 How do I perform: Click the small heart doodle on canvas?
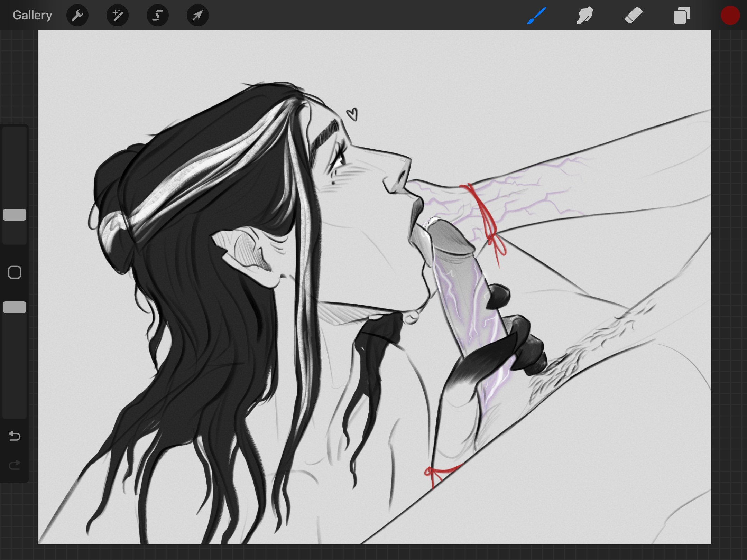coord(352,114)
